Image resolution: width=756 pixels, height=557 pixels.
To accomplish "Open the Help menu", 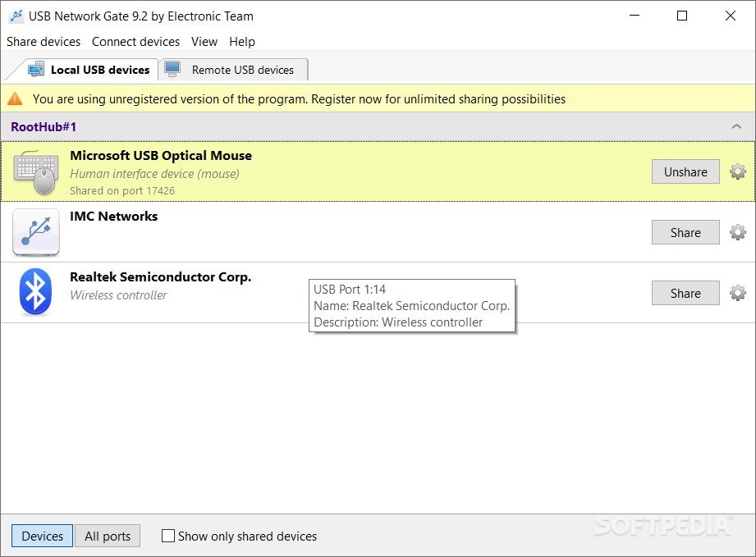I will 242,42.
